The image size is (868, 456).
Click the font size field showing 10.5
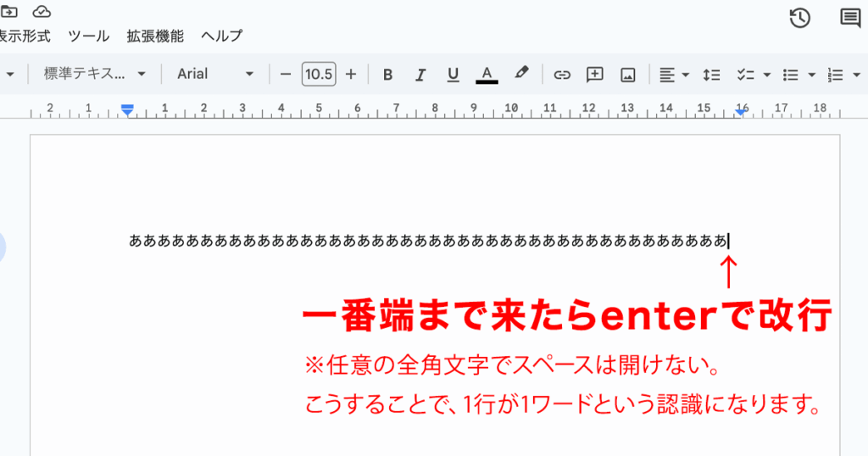(319, 75)
